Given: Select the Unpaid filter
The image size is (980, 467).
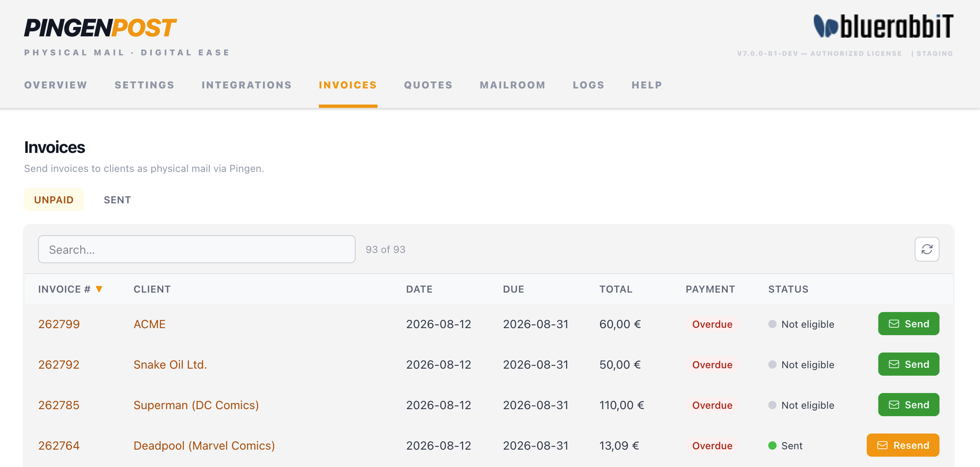Looking at the screenshot, I should pos(54,200).
